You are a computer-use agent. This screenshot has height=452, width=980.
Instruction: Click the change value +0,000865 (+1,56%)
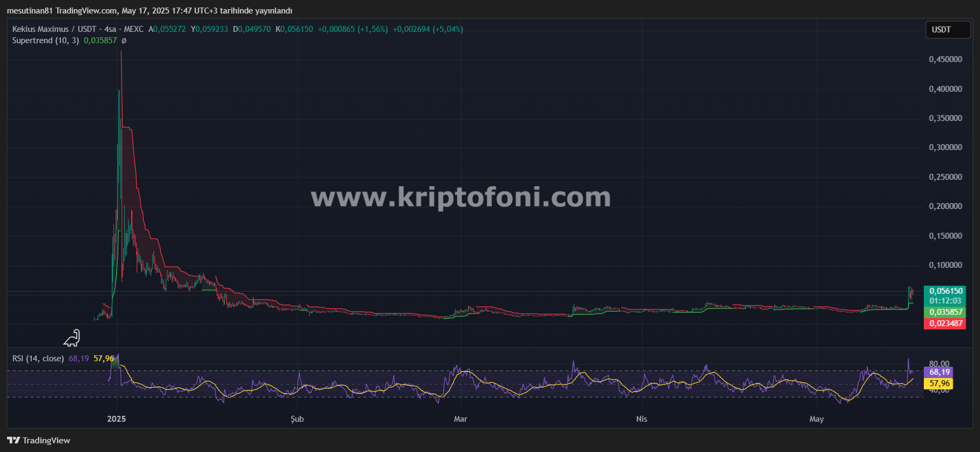(353, 29)
